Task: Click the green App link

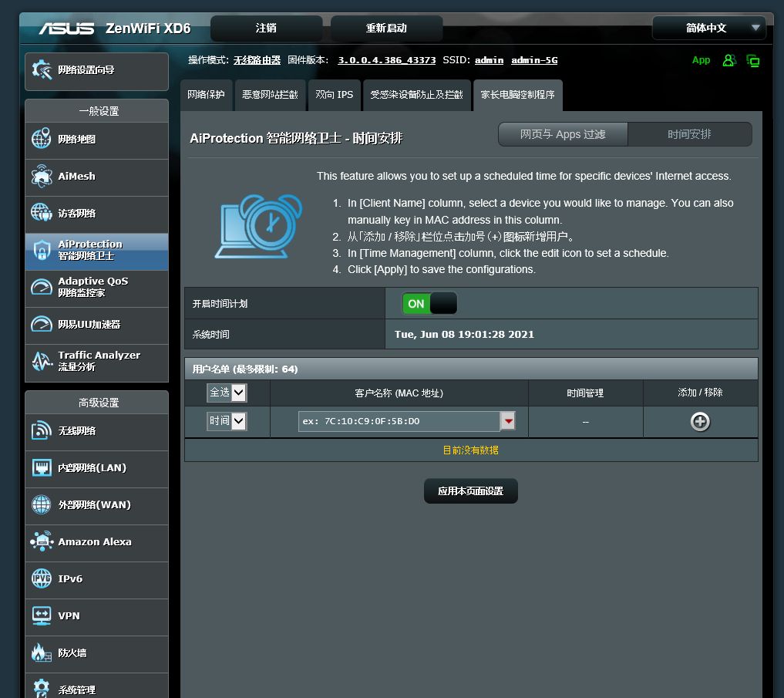Action: click(701, 60)
